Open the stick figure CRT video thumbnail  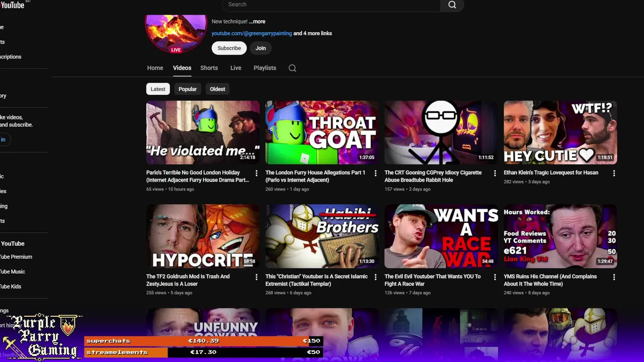[x=441, y=133]
